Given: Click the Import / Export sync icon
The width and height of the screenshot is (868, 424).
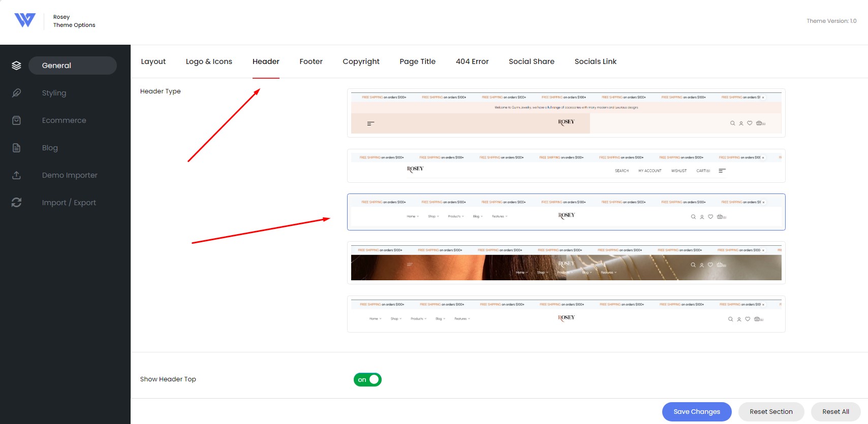Looking at the screenshot, I should (16, 203).
